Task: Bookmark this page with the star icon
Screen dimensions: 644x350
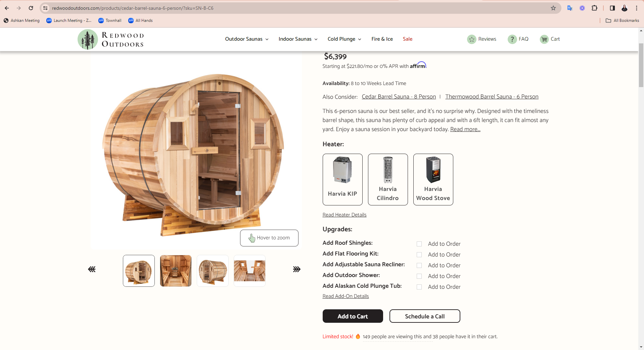Action: tap(553, 8)
